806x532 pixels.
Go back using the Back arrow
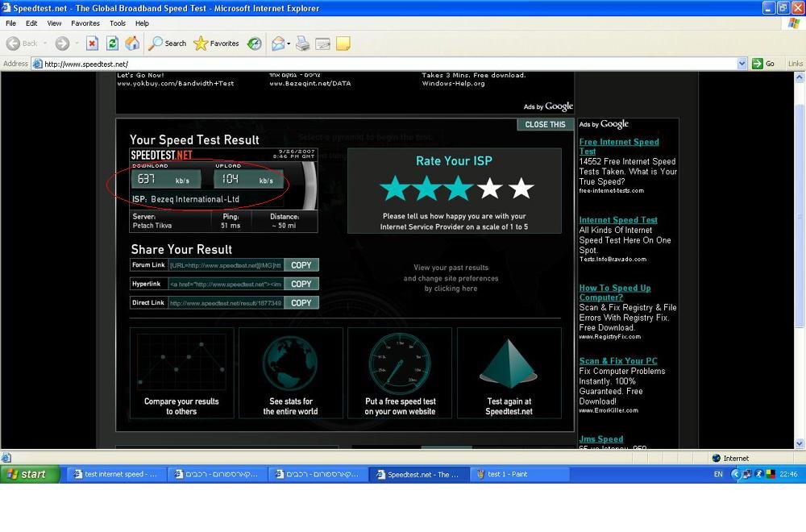click(x=22, y=44)
